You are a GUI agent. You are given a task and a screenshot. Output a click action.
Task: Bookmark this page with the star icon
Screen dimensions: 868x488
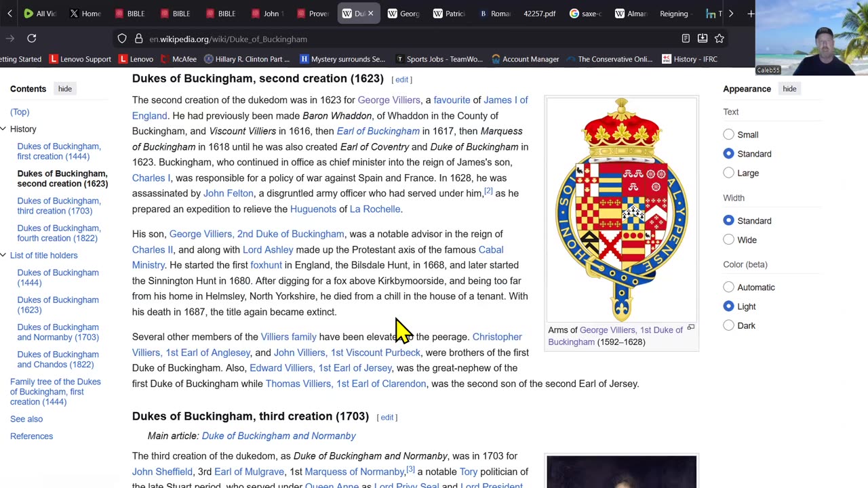[719, 39]
